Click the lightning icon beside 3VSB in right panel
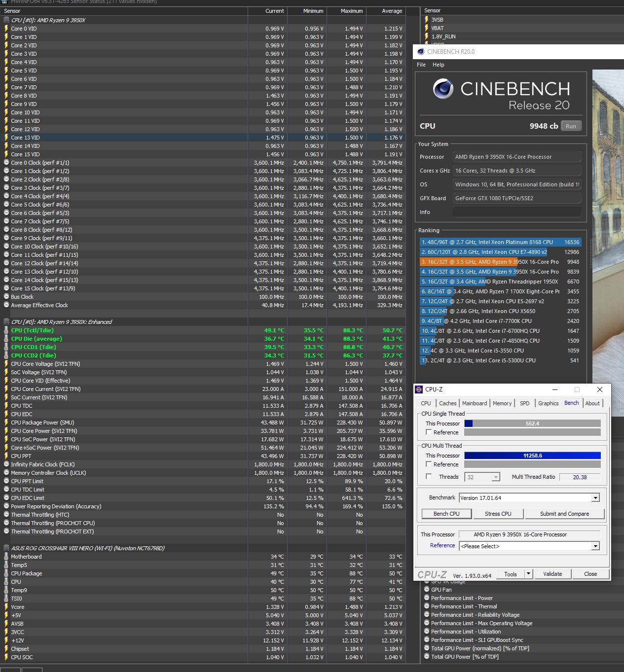The image size is (624, 672). click(x=427, y=20)
